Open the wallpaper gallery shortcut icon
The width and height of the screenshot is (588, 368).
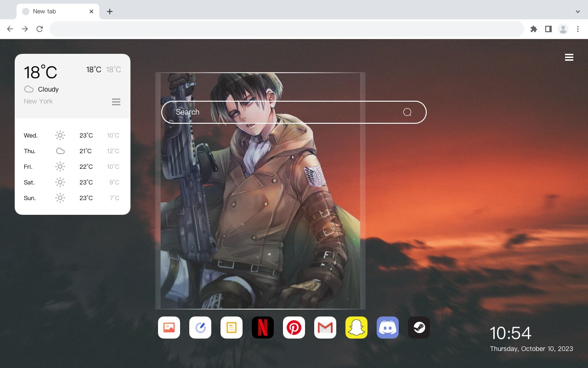pyautogui.click(x=169, y=328)
